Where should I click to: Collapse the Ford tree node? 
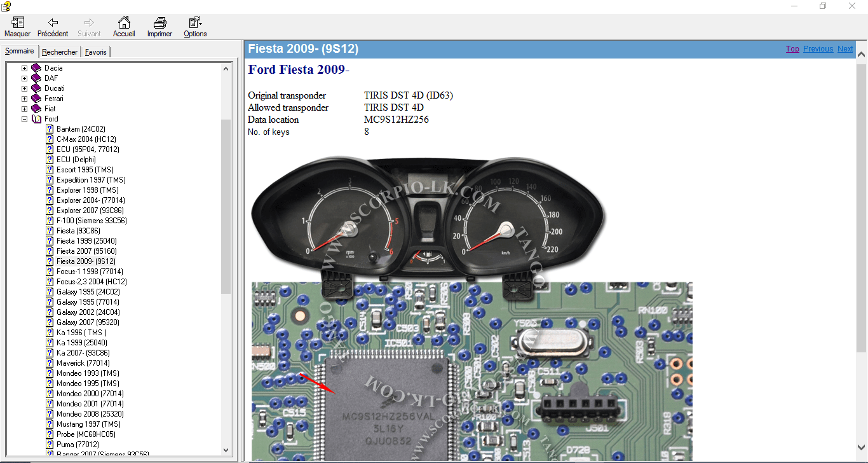point(24,118)
